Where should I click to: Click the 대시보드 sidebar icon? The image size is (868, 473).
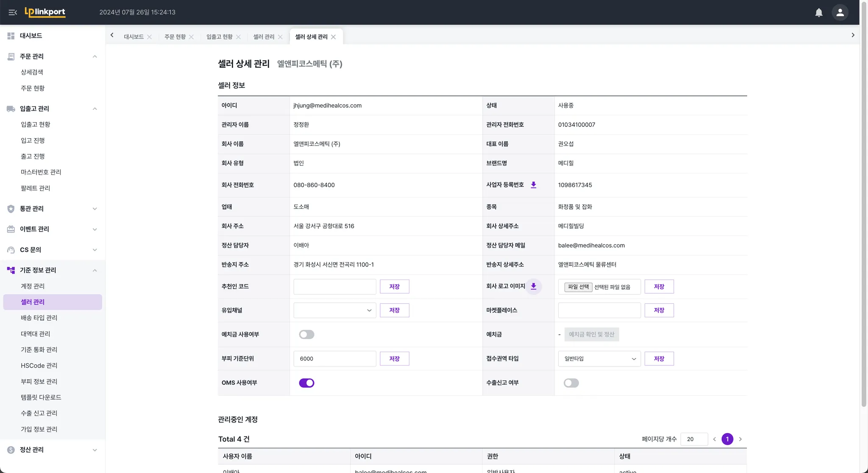tap(11, 36)
